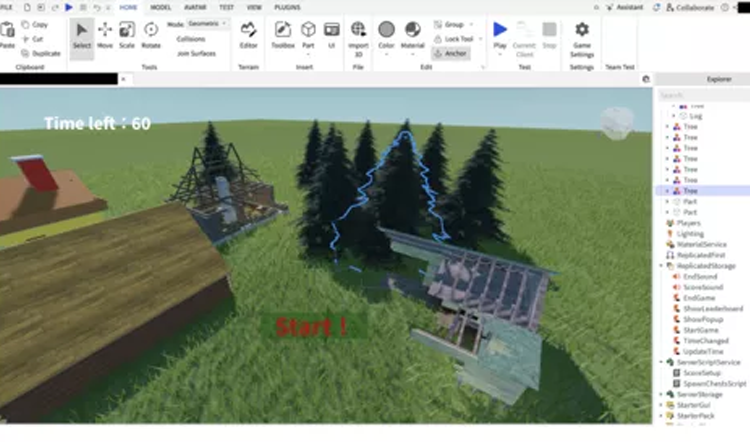Insert a new Part
Viewport: 750px width, 442px height.
309,34
